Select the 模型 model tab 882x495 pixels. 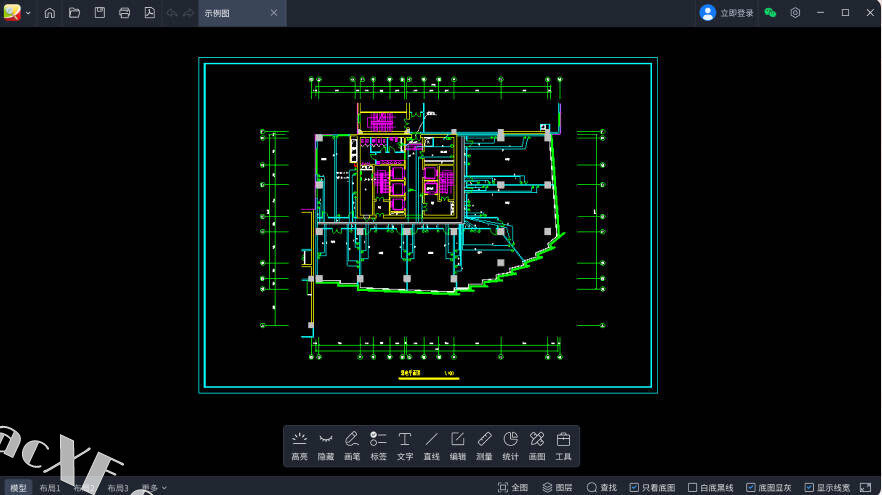[19, 488]
